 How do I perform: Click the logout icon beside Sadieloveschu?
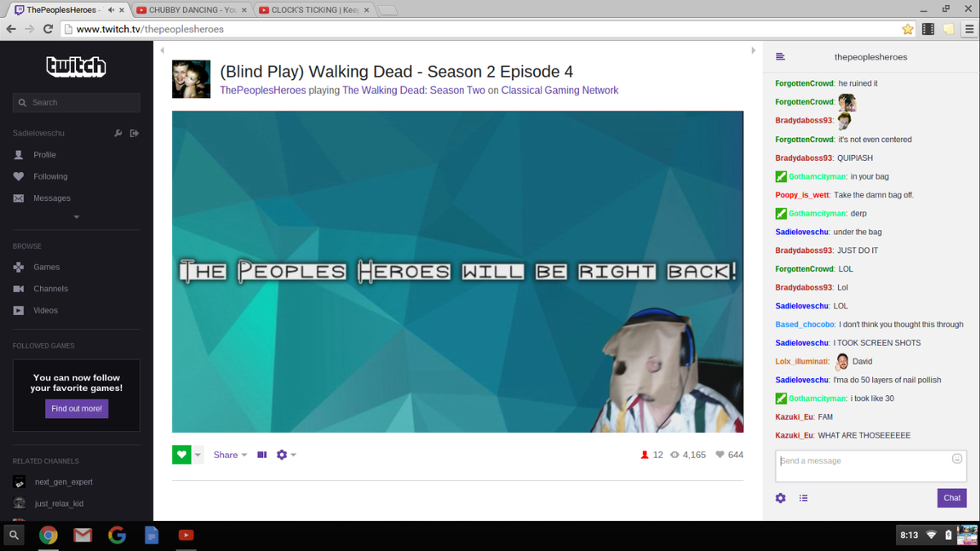click(135, 133)
